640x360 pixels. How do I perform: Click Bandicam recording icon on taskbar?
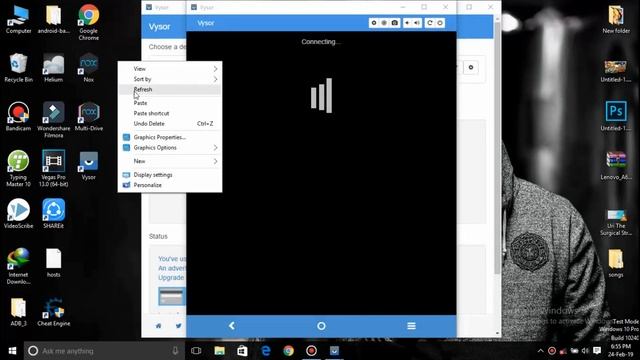[x=311, y=351]
